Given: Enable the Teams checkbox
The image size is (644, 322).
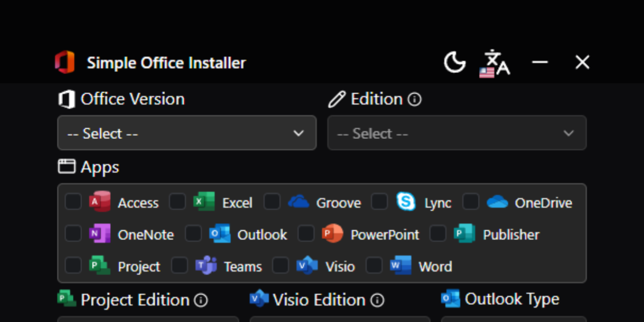Looking at the screenshot, I should click(x=180, y=265).
